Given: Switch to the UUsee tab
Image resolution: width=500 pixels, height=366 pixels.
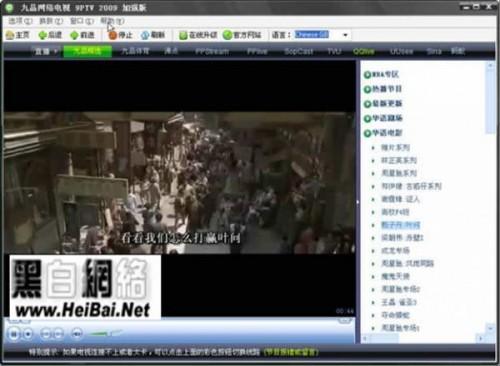Looking at the screenshot, I should 402,51.
